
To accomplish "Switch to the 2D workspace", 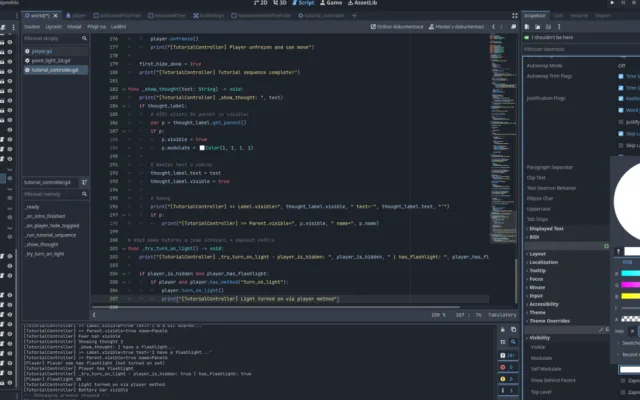I will click(260, 2).
